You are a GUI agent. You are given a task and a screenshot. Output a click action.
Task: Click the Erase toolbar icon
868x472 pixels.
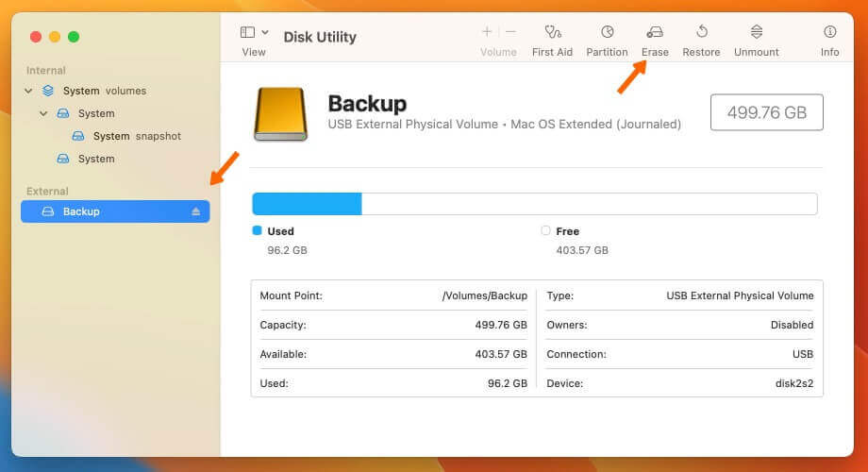pos(655,32)
